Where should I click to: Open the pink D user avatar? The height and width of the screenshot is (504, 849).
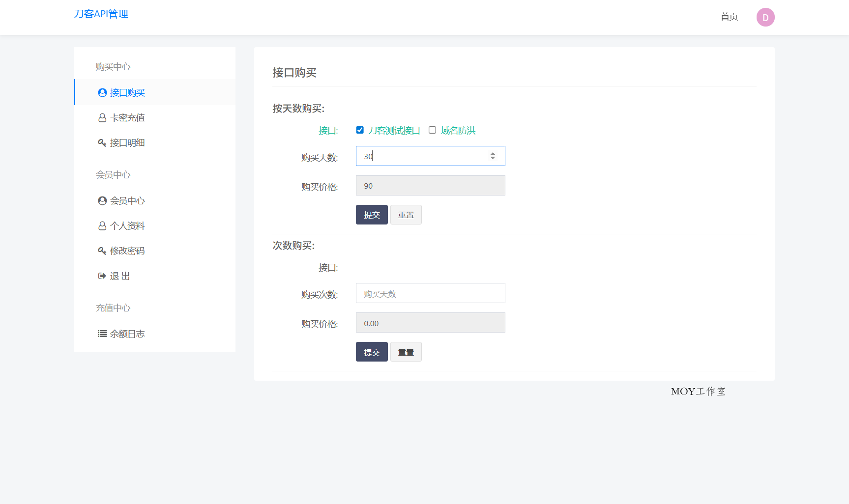pyautogui.click(x=765, y=17)
